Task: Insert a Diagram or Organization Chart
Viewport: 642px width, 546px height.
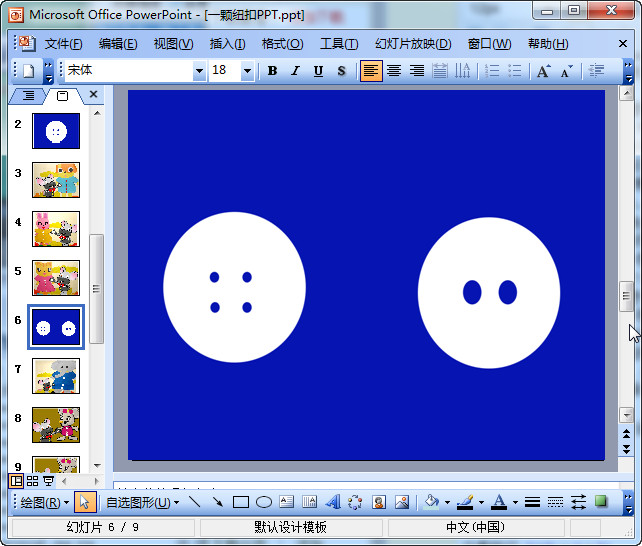Action: click(355, 502)
